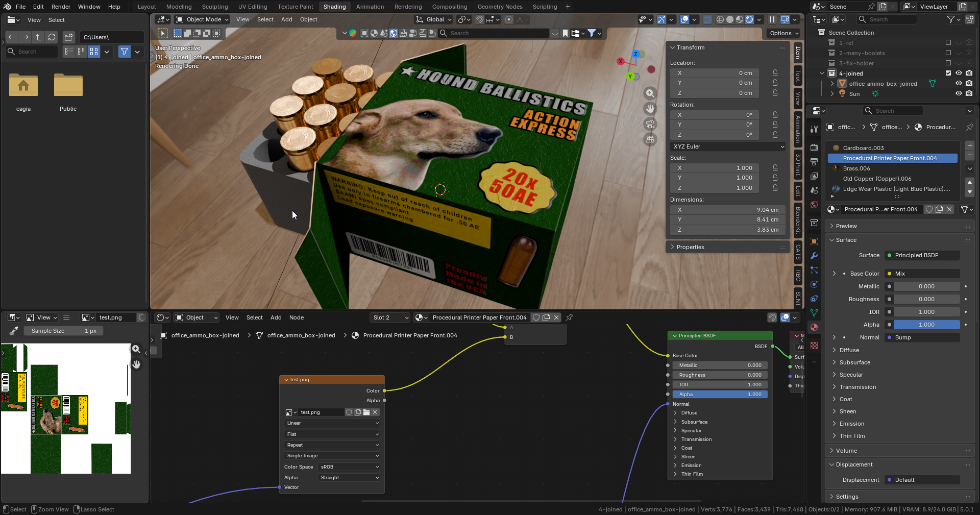This screenshot has width=980, height=515.
Task: Open the Slot 2 material slot dropdown
Action: 390,317
